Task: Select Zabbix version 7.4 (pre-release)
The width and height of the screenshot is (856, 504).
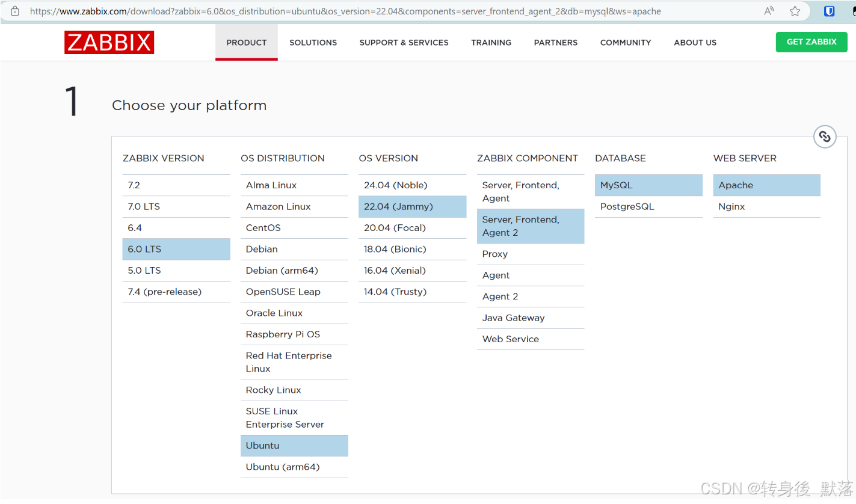Action: point(176,292)
